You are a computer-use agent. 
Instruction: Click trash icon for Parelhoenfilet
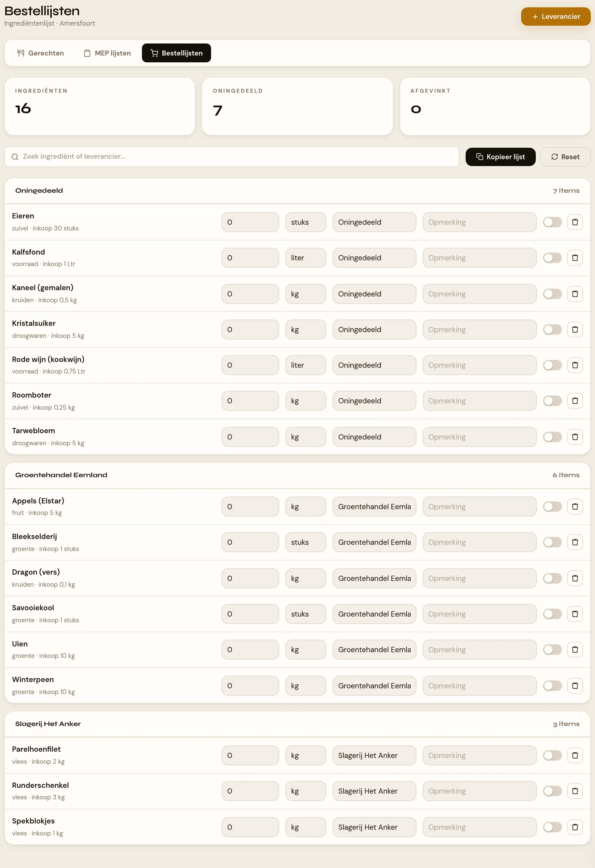(x=575, y=756)
